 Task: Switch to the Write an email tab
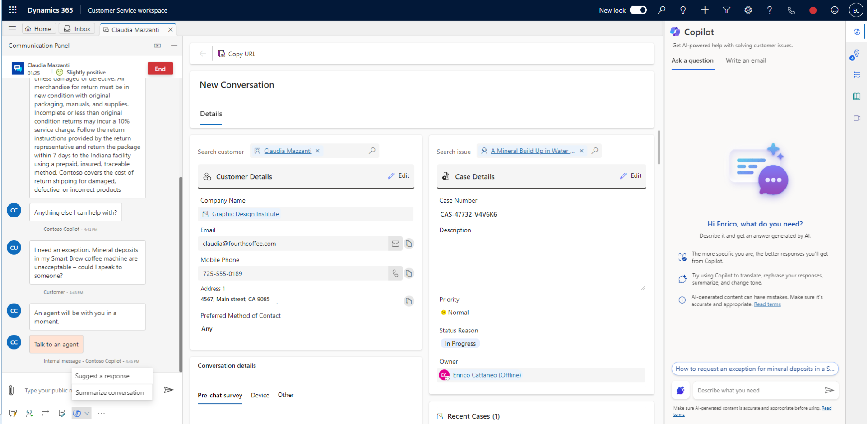[x=745, y=60]
